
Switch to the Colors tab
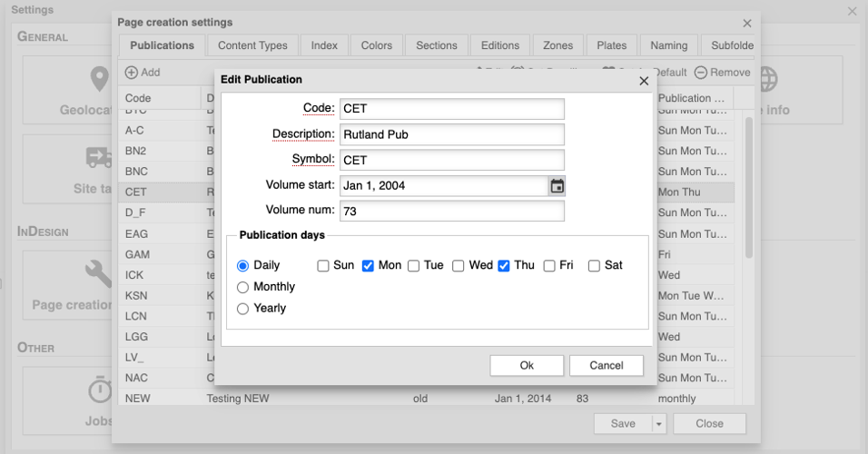click(377, 45)
